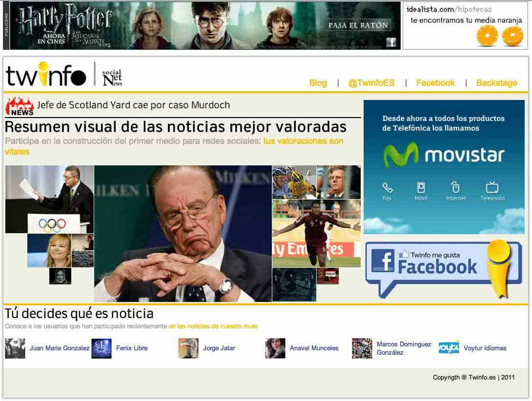This screenshot has width=532, height=401.
Task: Click Fenix Libre's avatar
Action: pyautogui.click(x=102, y=348)
